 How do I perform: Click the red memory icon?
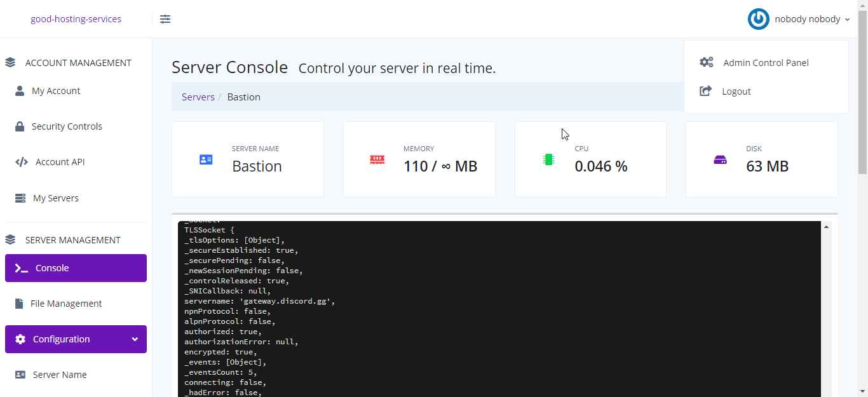coord(377,159)
